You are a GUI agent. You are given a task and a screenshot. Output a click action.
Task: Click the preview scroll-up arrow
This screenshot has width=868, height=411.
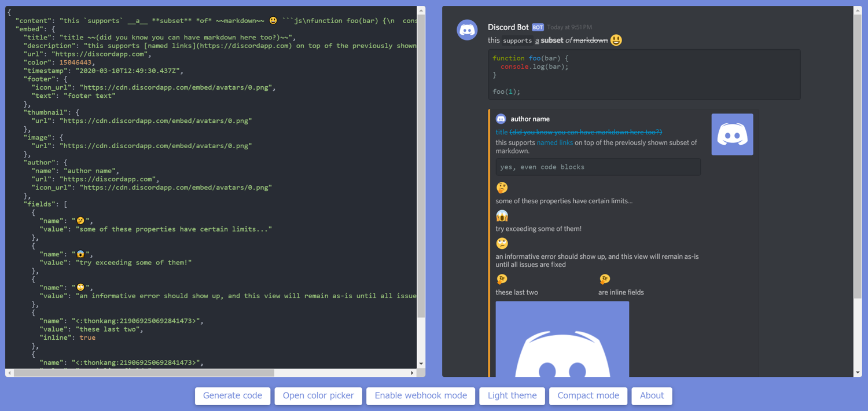coord(858,10)
